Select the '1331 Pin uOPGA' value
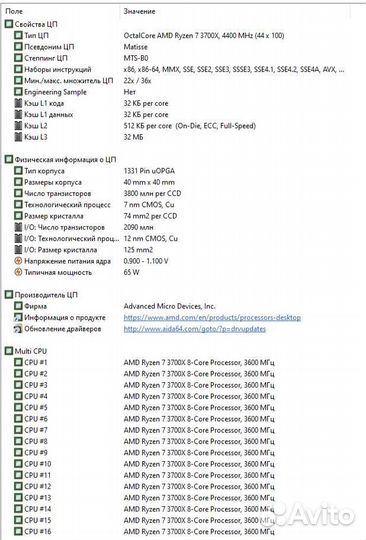This screenshot has width=366, height=540. pyautogui.click(x=149, y=171)
